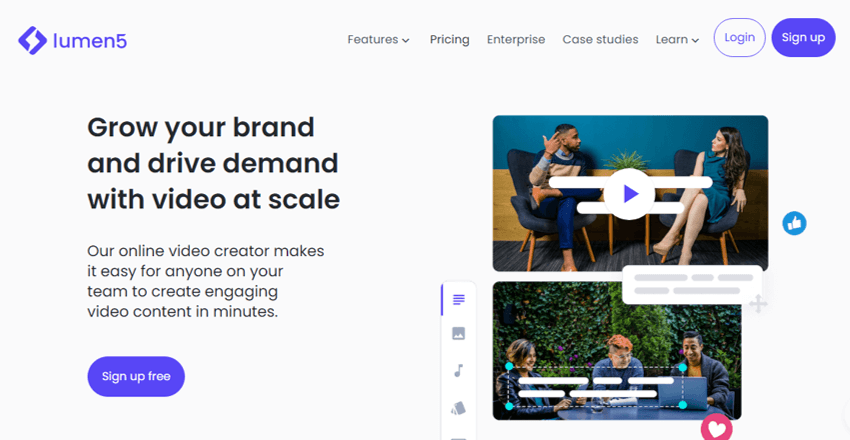This screenshot has height=440, width=850.
Task: Select the image icon in sidebar
Action: 459,333
